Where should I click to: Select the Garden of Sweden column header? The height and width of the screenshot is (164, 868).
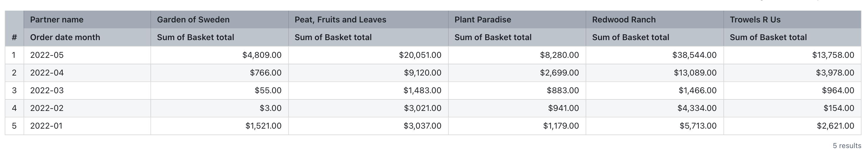click(193, 19)
